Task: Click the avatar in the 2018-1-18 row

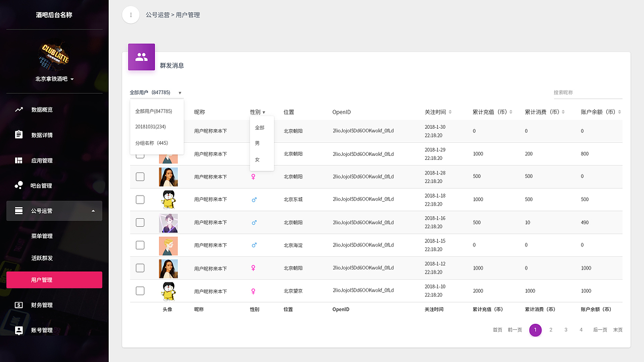Action: coord(168,200)
